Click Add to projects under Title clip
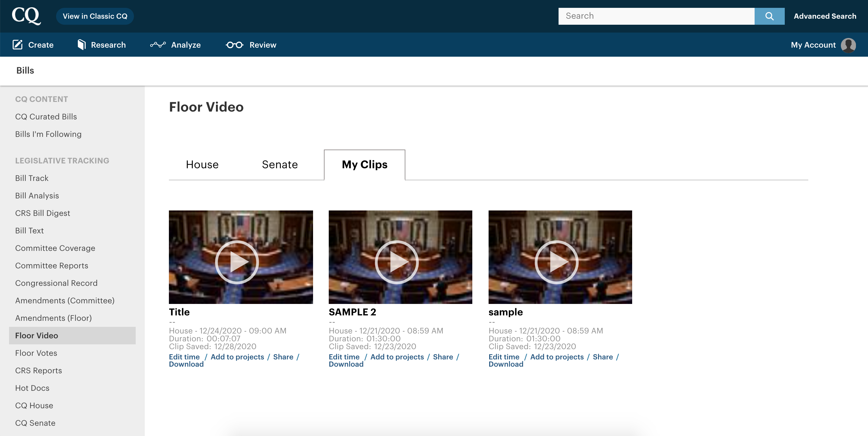The width and height of the screenshot is (868, 436). pyautogui.click(x=237, y=357)
